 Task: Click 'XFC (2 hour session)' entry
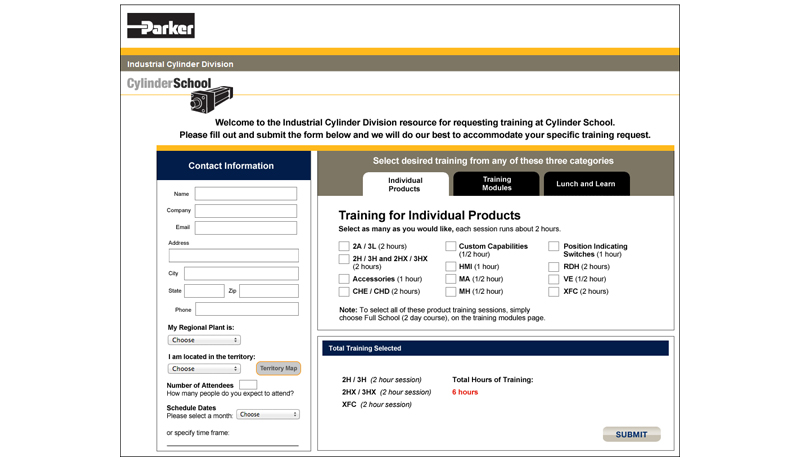coord(377,404)
